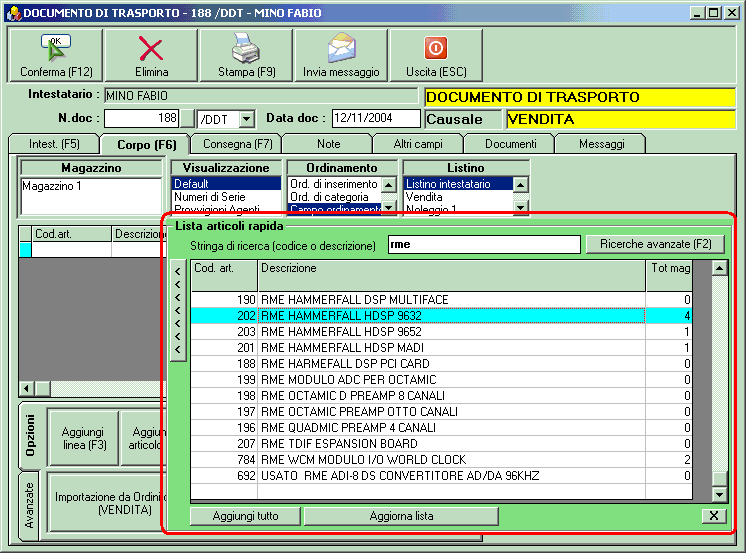This screenshot has height=553, width=746.
Task: Select row RME HAMMERFALL HDSP 9632
Action: click(x=441, y=316)
